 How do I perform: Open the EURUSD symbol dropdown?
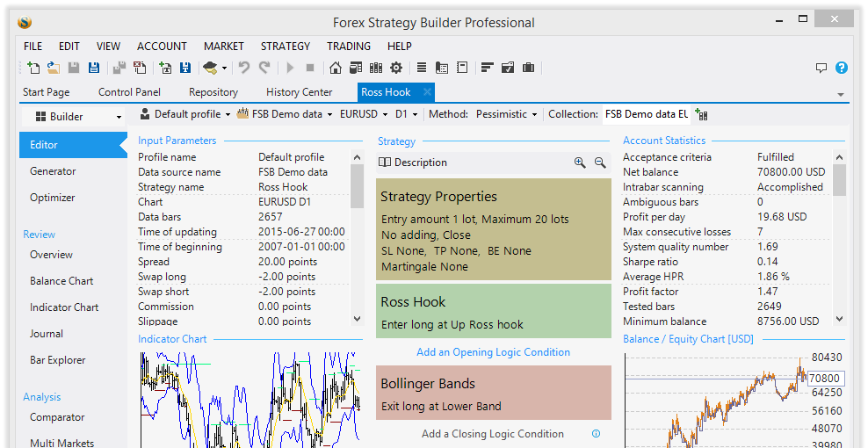coord(363,114)
